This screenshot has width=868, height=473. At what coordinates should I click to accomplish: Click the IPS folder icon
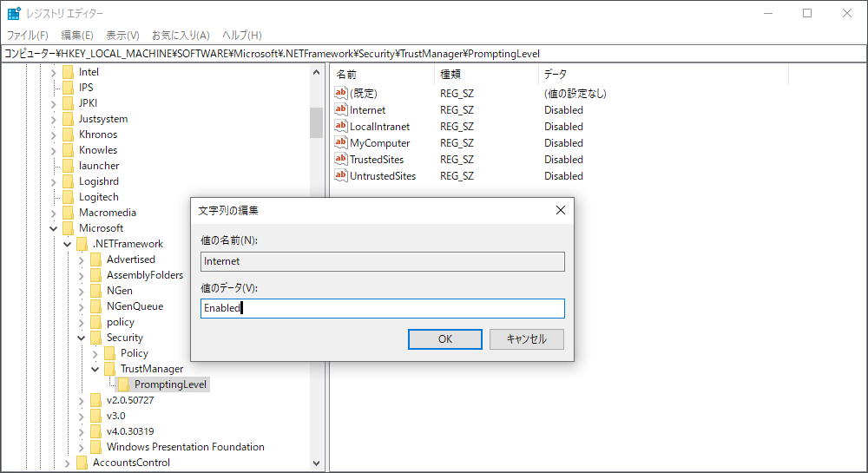coord(68,88)
